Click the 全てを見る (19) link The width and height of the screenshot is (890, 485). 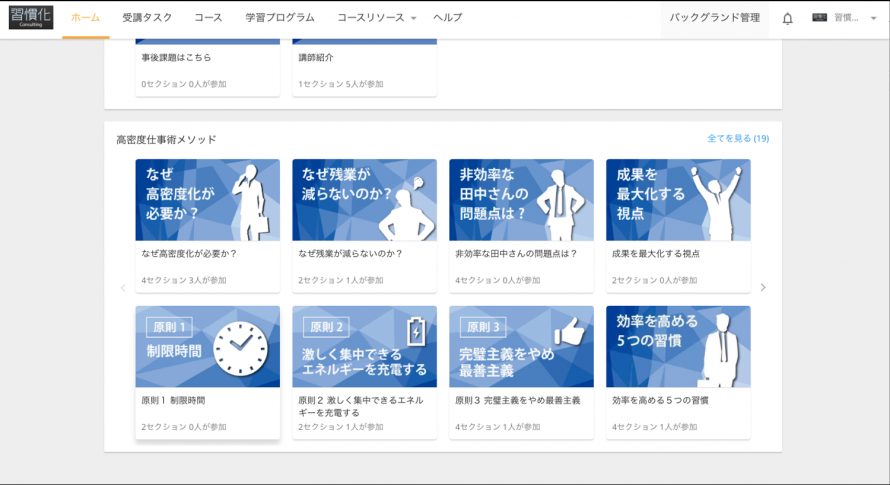coord(738,138)
